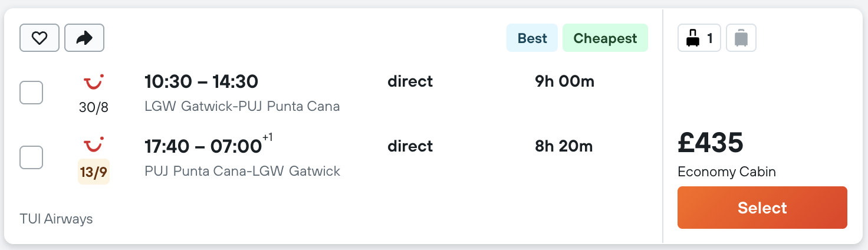This screenshot has width=868, height=250.
Task: Tick the outbound 10:30 flight checkbox
Action: click(x=31, y=93)
